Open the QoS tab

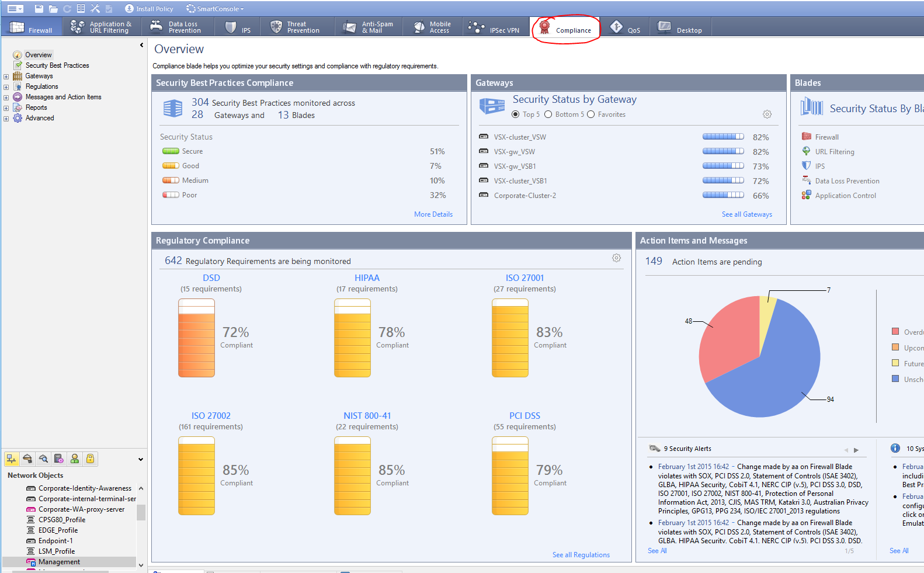point(626,27)
